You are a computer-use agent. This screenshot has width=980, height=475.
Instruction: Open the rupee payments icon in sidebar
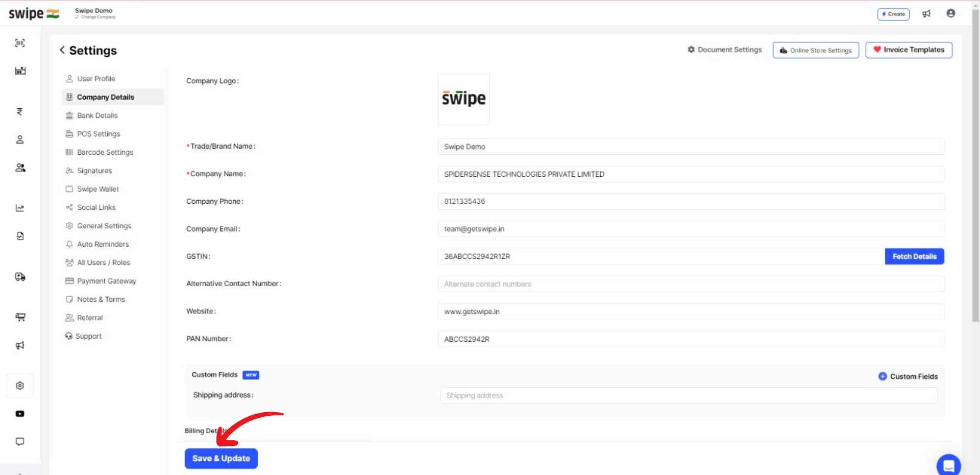pos(20,111)
